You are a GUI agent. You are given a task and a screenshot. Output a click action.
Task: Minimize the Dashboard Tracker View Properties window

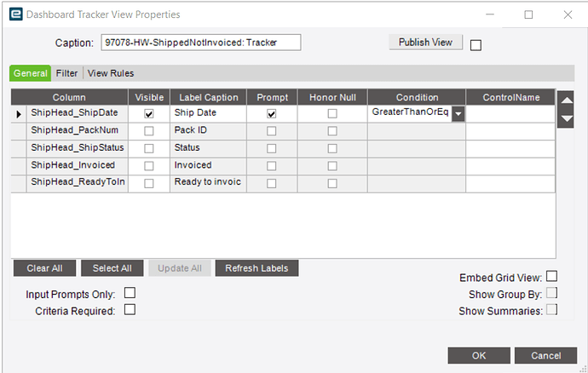click(x=489, y=14)
